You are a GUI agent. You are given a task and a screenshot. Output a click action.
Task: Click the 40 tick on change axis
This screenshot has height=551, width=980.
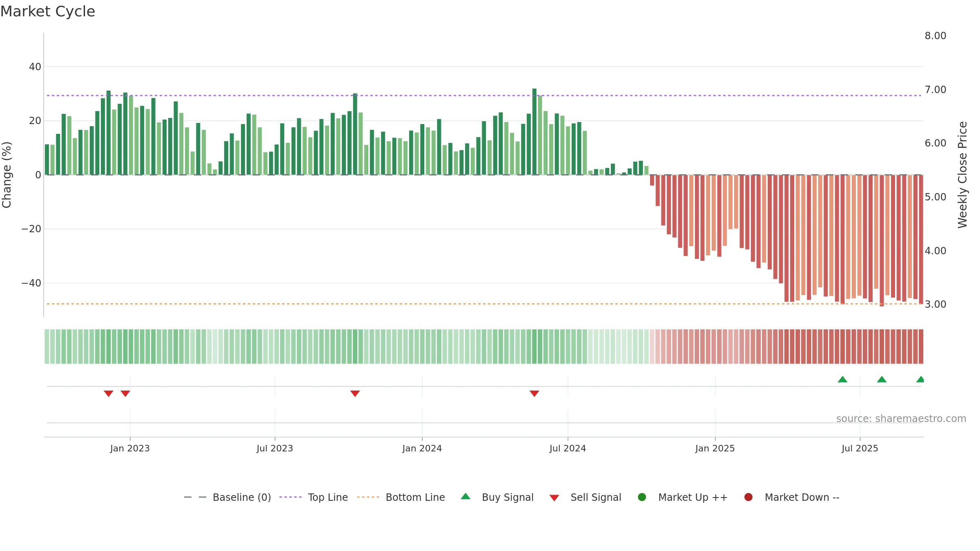pos(35,67)
